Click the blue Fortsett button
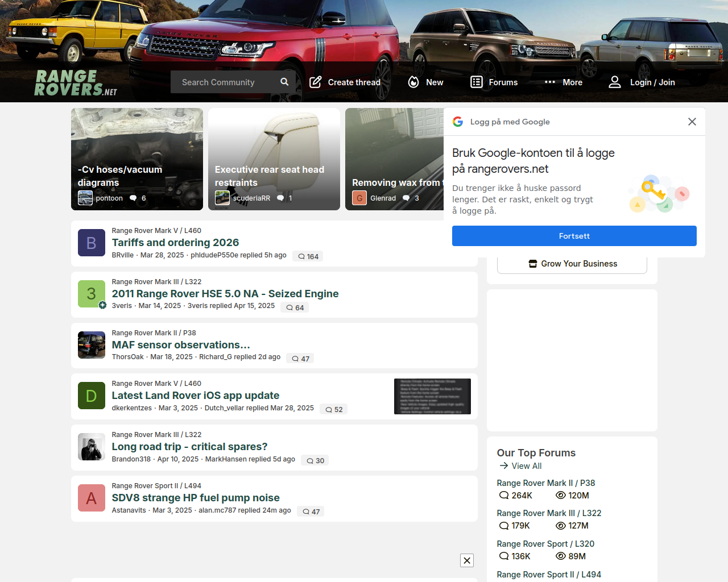The height and width of the screenshot is (582, 728). click(x=574, y=236)
